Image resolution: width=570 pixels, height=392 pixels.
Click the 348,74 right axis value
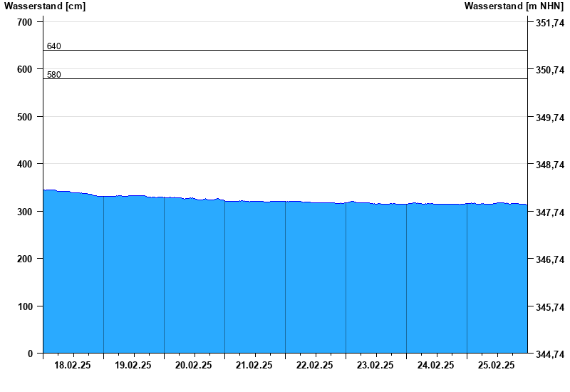pyautogui.click(x=550, y=165)
